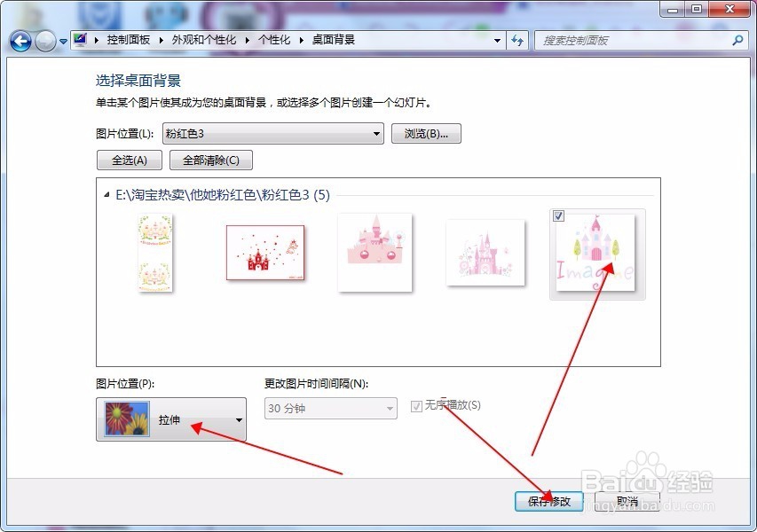This screenshot has height=532, width=757.
Task: Select 个性化 in the breadcrumb path
Action: pyautogui.click(x=274, y=40)
